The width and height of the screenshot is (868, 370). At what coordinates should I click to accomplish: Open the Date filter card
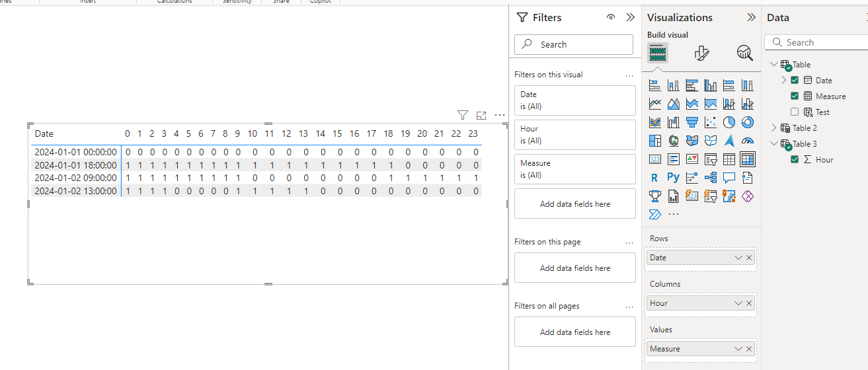tap(575, 100)
